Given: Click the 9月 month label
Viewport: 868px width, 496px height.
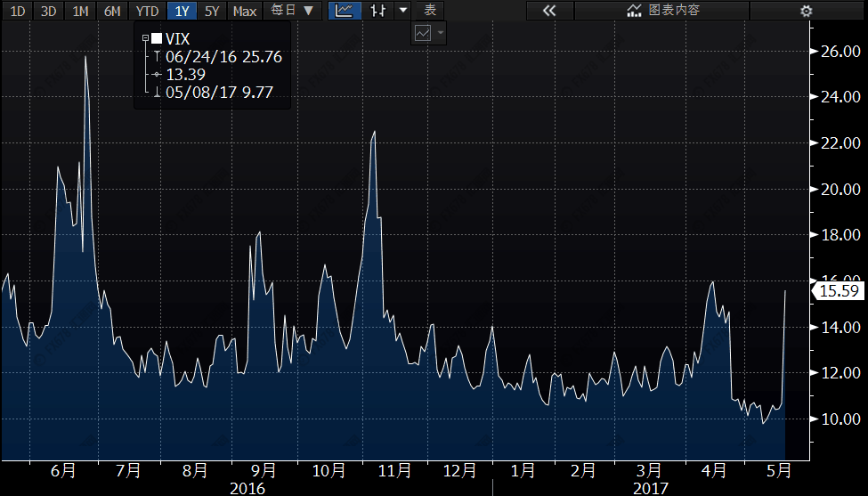Looking at the screenshot, I should point(264,470).
